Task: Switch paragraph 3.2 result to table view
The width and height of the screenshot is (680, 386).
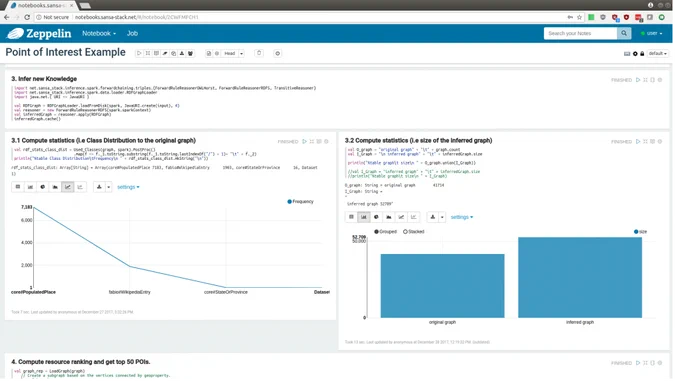Action: point(351,217)
